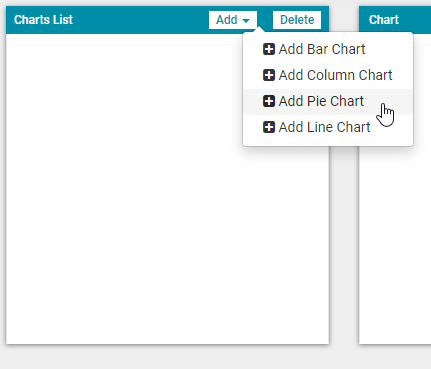The image size is (431, 369).
Task: Click the Chart panel header title
Action: pos(384,20)
